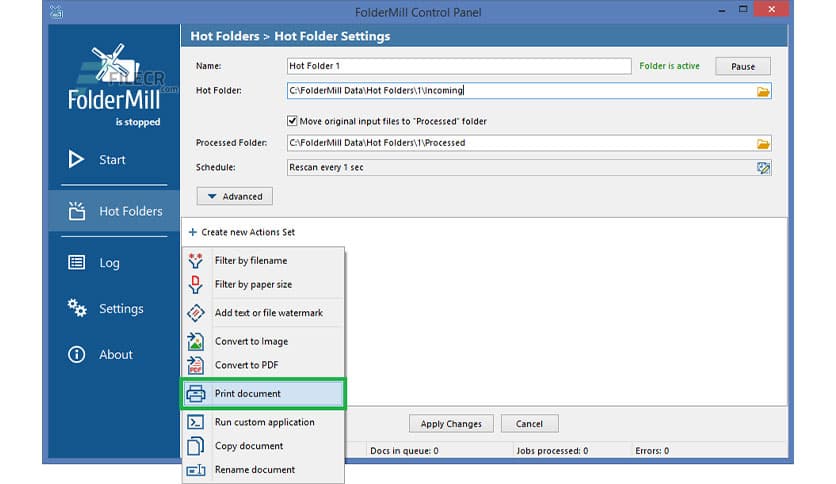Image resolution: width=836 pixels, height=484 pixels.
Task: Click the Run custom application terminal icon
Action: (196, 422)
